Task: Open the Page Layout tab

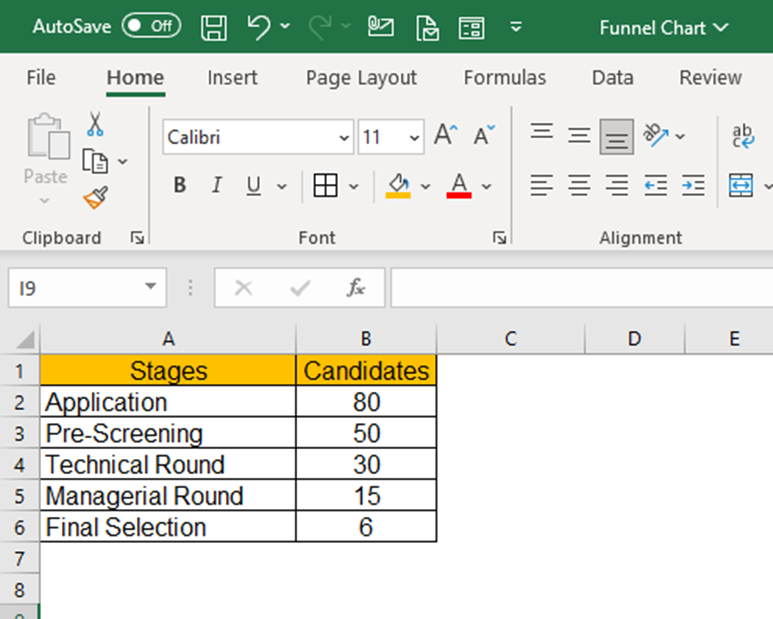Action: [x=361, y=78]
